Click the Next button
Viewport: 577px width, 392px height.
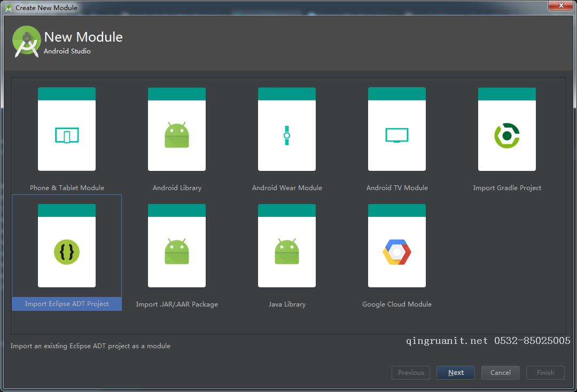point(455,373)
